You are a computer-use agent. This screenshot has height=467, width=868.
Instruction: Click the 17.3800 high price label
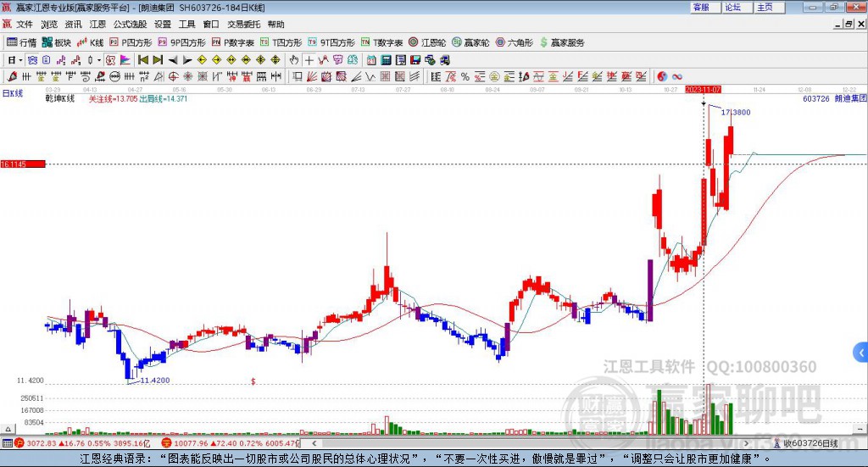pyautogui.click(x=736, y=113)
